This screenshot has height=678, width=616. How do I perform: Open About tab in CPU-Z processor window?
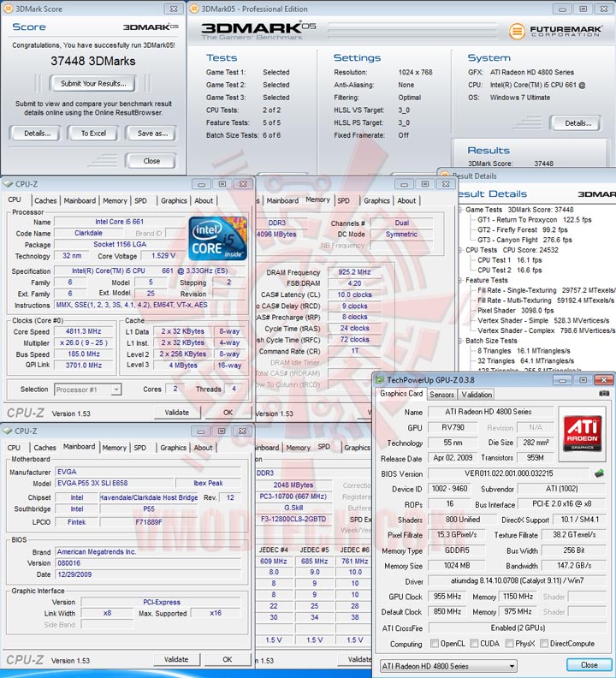[204, 200]
